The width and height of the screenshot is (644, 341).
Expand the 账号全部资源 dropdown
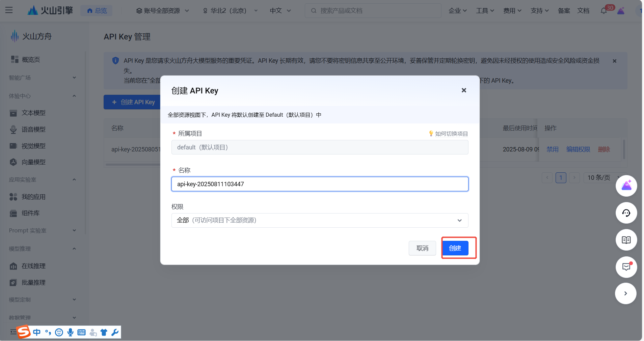coord(162,11)
